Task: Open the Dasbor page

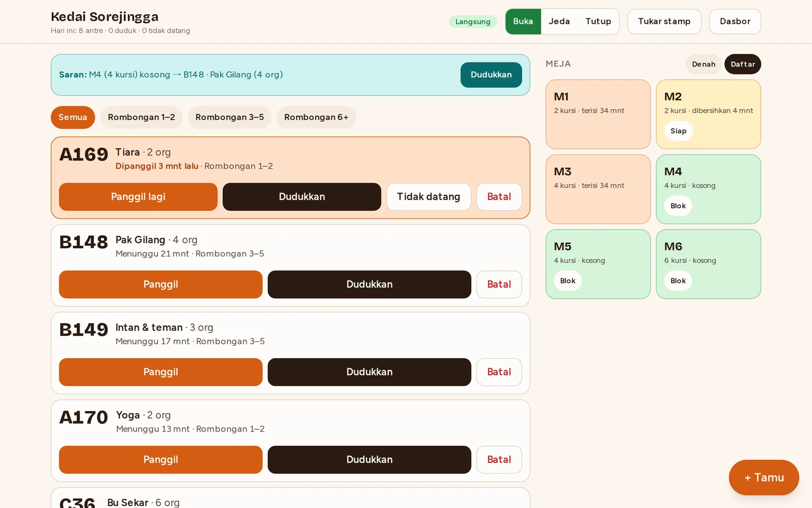Action: click(x=735, y=21)
